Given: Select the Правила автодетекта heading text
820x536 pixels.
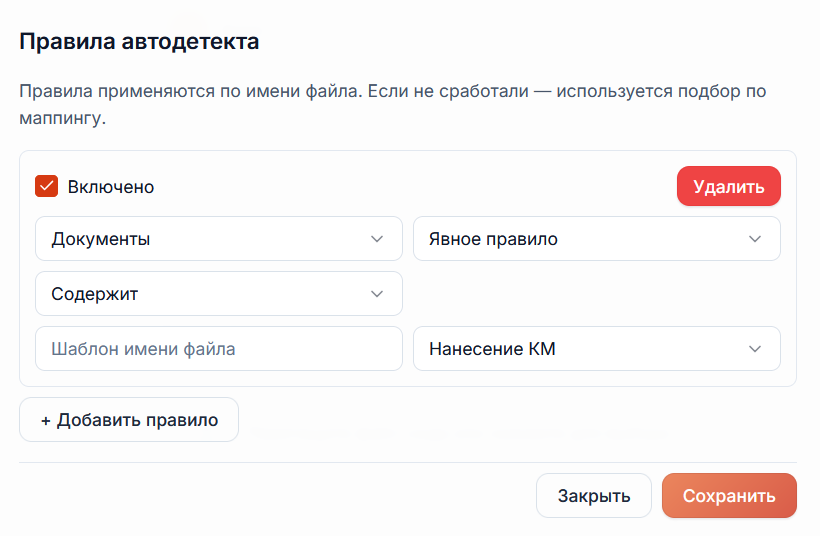Looking at the screenshot, I should pyautogui.click(x=139, y=42).
